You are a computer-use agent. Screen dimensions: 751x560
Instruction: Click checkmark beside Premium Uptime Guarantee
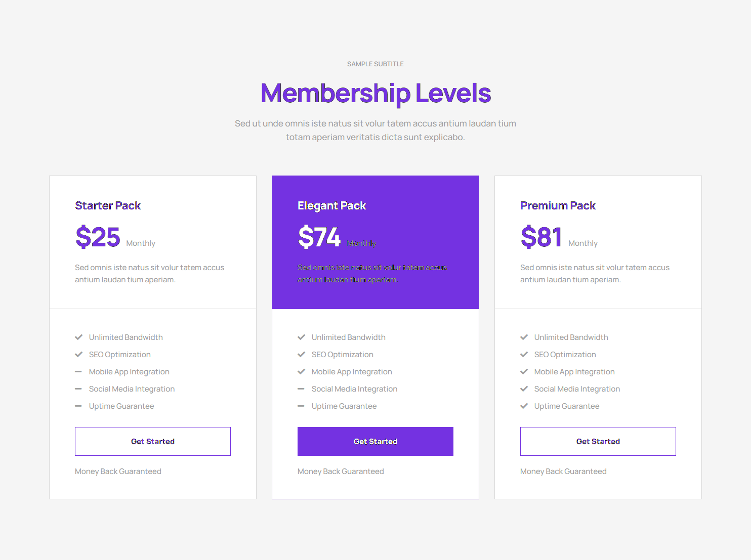[x=524, y=406]
